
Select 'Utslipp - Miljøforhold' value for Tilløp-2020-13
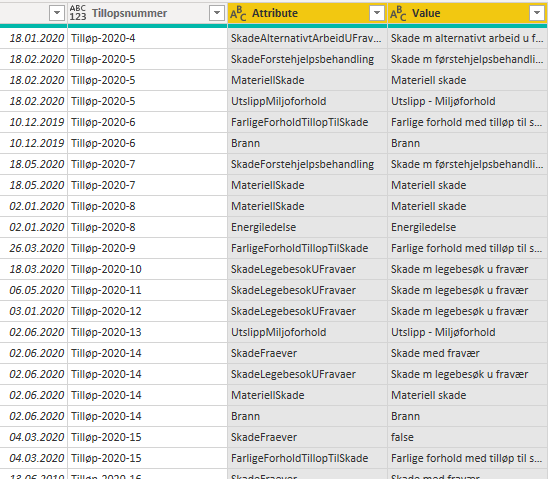pos(468,332)
